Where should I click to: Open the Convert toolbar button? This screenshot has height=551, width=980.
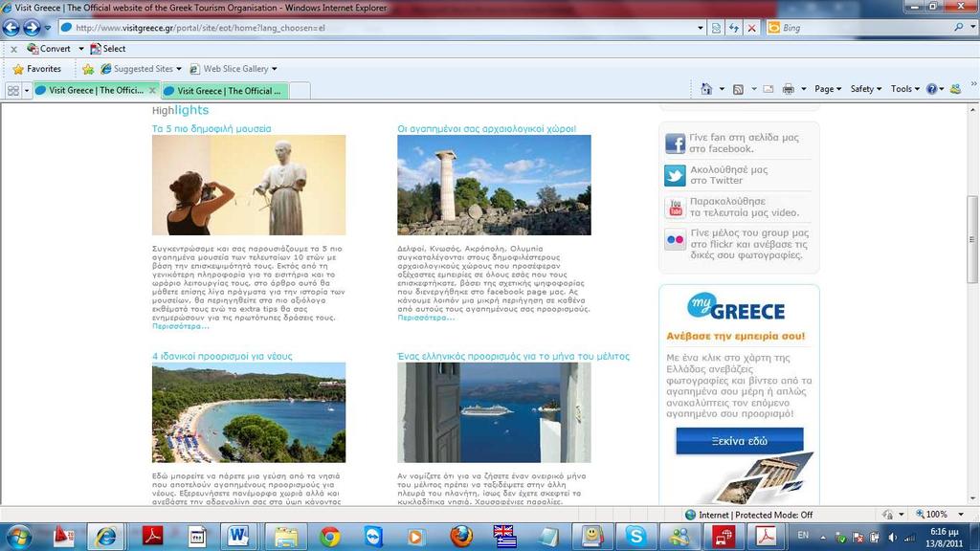click(x=49, y=49)
